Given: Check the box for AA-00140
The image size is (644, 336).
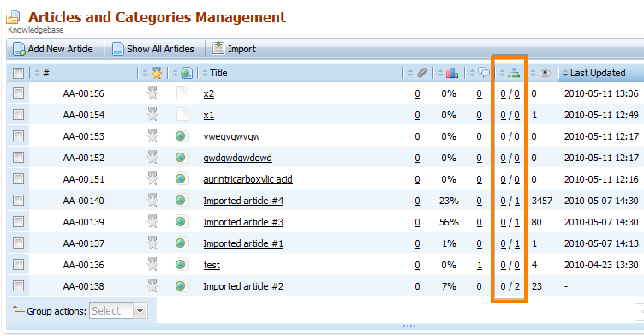Looking at the screenshot, I should coord(18,201).
